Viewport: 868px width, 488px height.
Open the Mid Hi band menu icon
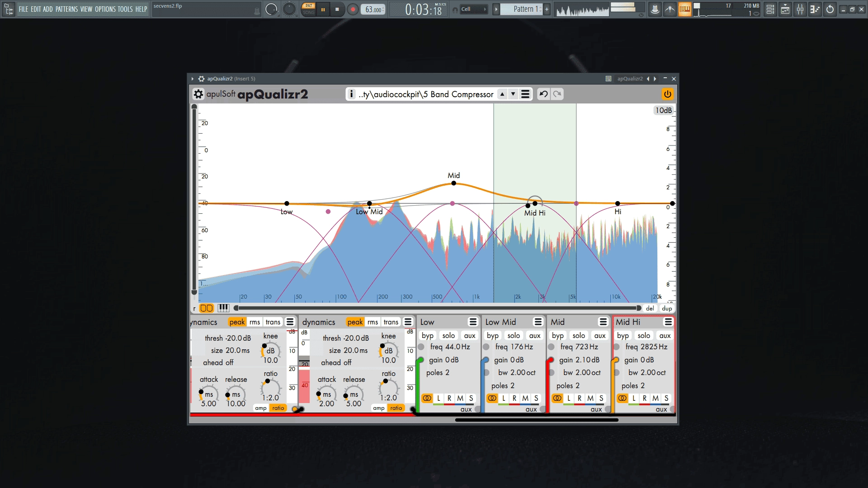pyautogui.click(x=668, y=322)
